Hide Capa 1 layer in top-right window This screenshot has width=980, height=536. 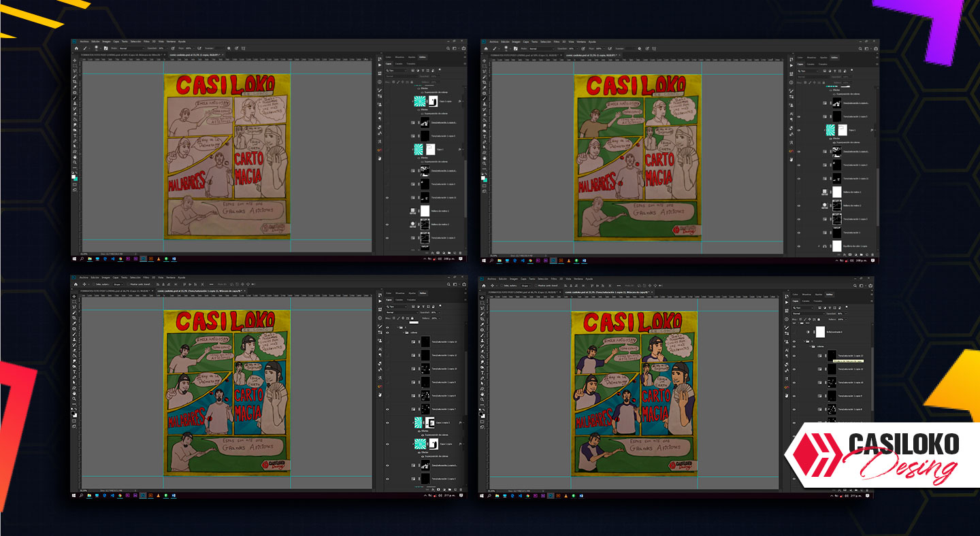click(799, 130)
